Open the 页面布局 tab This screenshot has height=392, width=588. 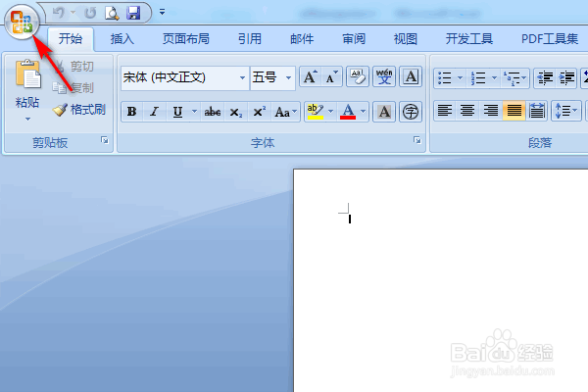[186, 38]
